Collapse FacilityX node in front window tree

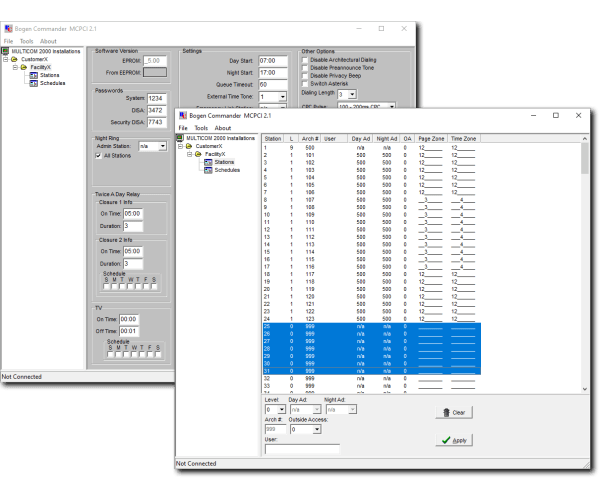pyautogui.click(x=189, y=154)
